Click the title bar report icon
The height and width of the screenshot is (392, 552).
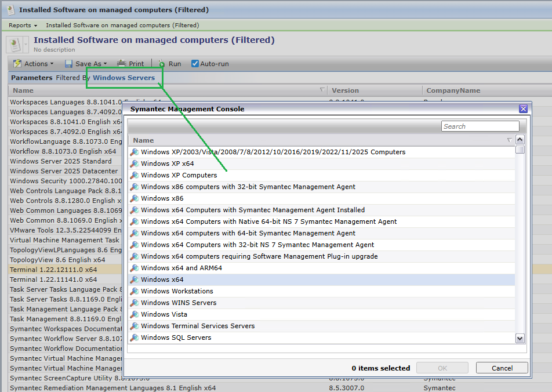(x=11, y=9)
